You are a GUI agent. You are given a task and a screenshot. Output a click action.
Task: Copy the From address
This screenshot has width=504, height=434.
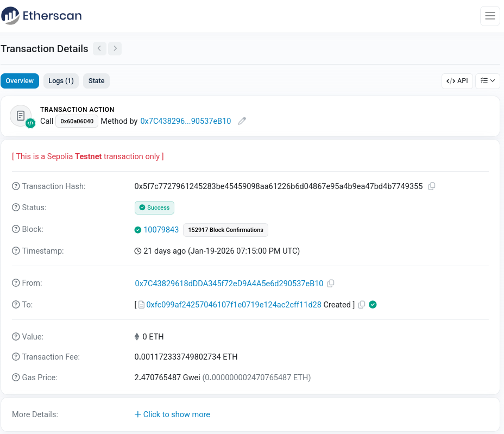click(x=331, y=283)
